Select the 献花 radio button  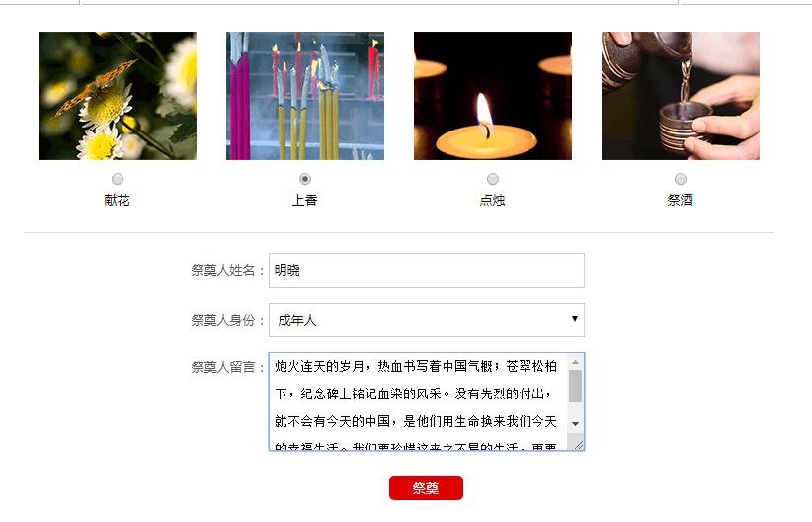(118, 179)
